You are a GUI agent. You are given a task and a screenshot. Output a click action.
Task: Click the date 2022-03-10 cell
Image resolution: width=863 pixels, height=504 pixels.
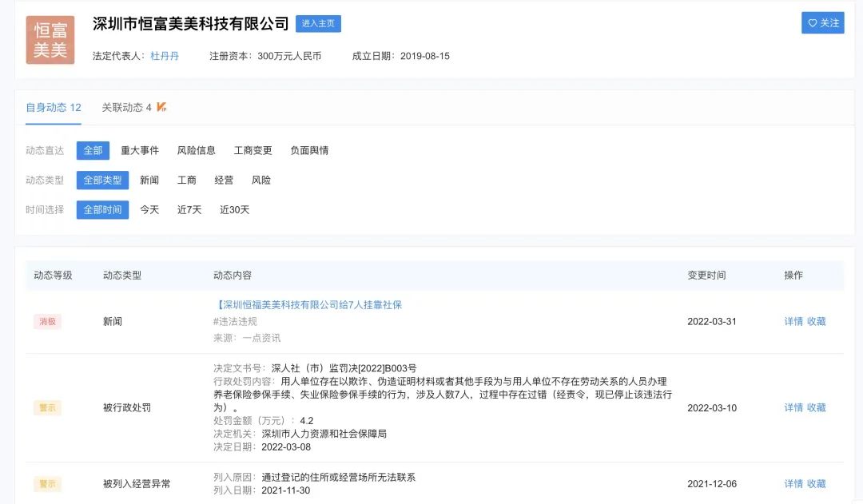click(x=712, y=407)
